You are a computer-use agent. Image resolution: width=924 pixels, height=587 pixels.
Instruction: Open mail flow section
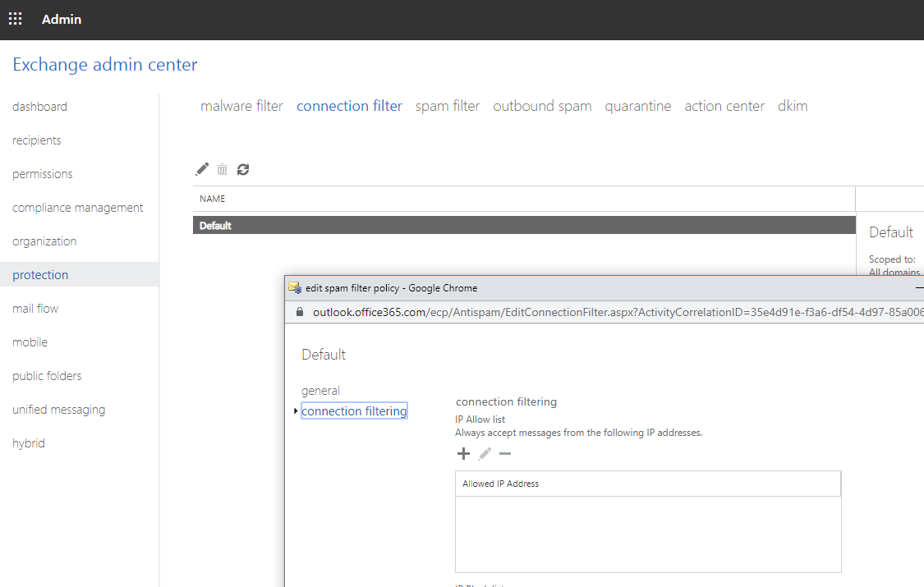35,309
